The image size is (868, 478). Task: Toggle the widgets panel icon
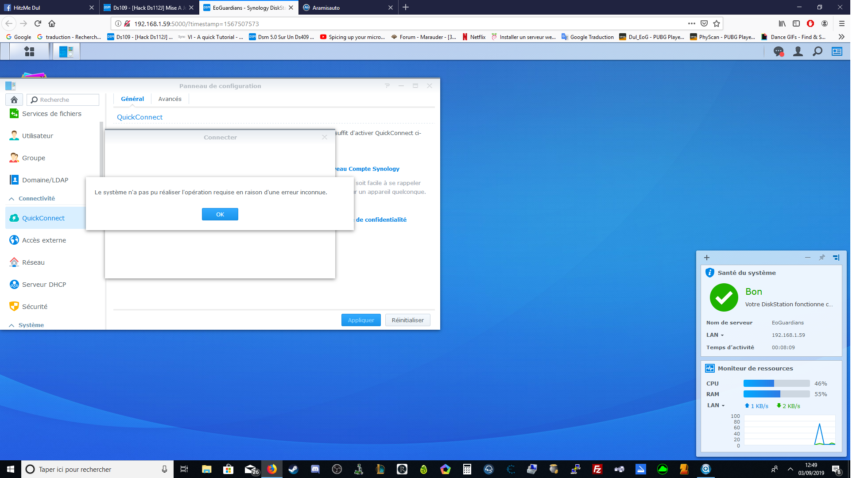pos(837,52)
